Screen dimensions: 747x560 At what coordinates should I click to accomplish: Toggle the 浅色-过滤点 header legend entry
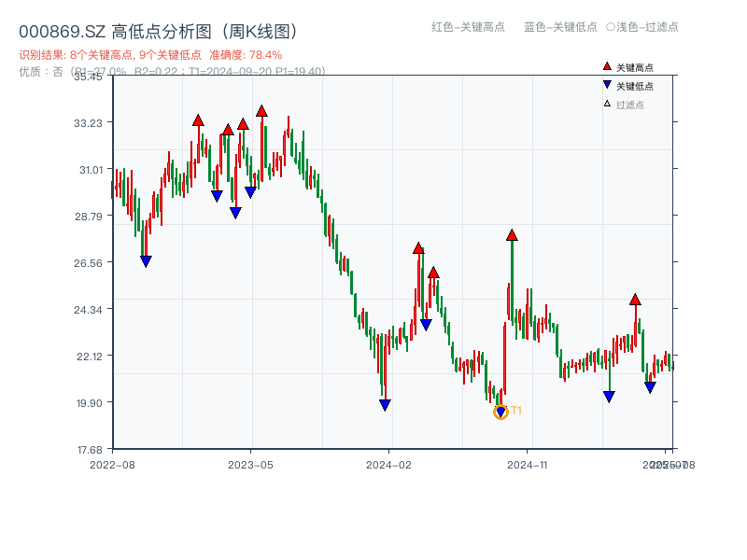642,27
